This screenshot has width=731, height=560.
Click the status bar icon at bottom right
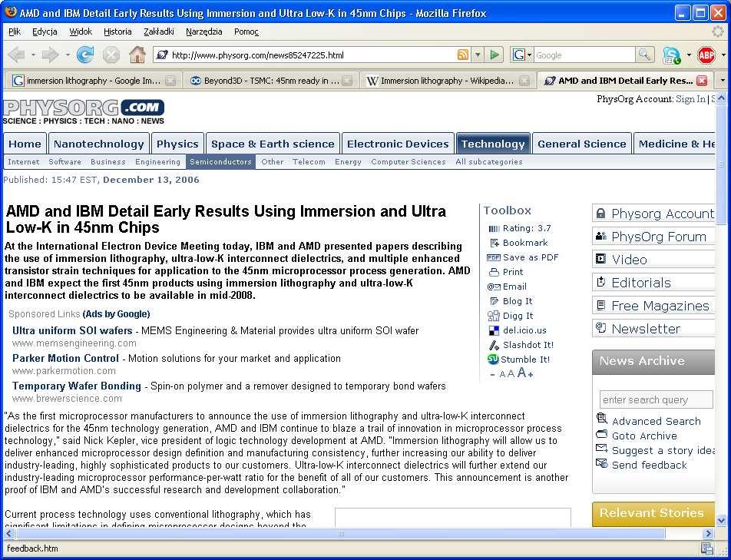coord(706,548)
